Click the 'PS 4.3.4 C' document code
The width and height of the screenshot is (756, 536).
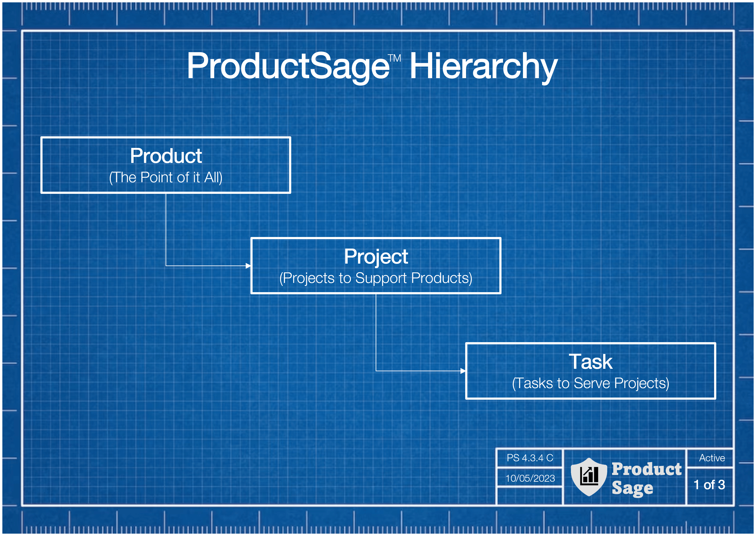pos(530,458)
